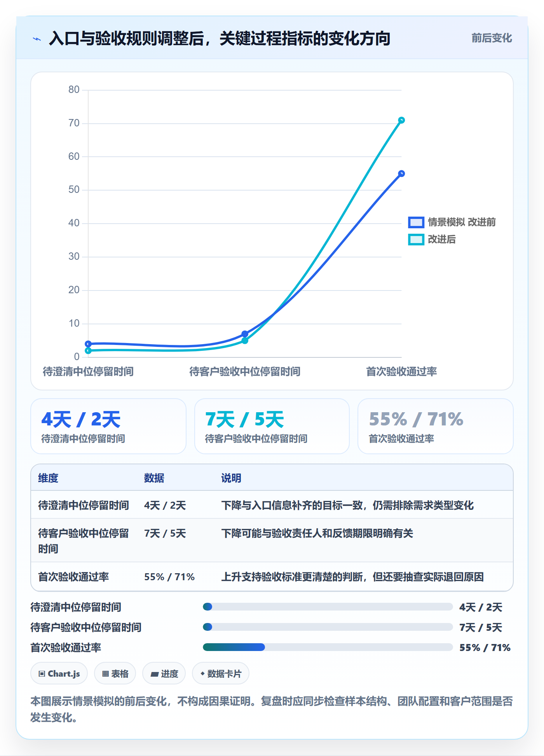Viewport: 544px width, 756px height.
Task: Click the 改进前 point at 待客户验收中位停留时间
Action: tap(245, 334)
